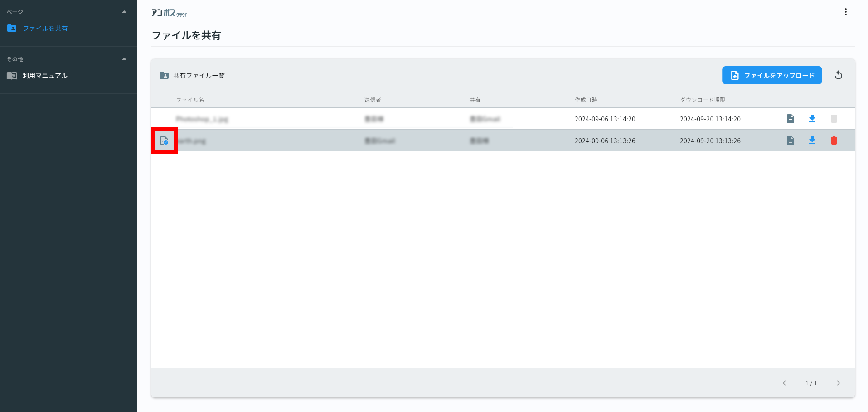868x412 pixels.
Task: Go to the next page of files
Action: coord(838,383)
